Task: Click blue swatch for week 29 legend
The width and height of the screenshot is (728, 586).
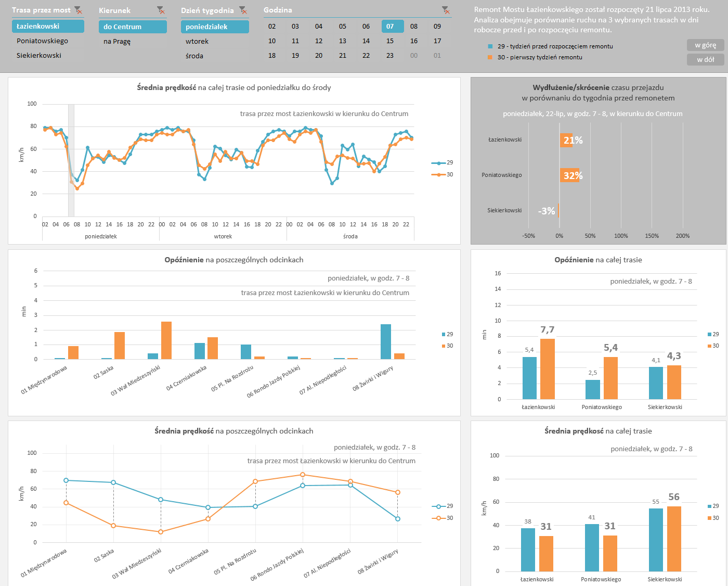Action: [x=490, y=46]
